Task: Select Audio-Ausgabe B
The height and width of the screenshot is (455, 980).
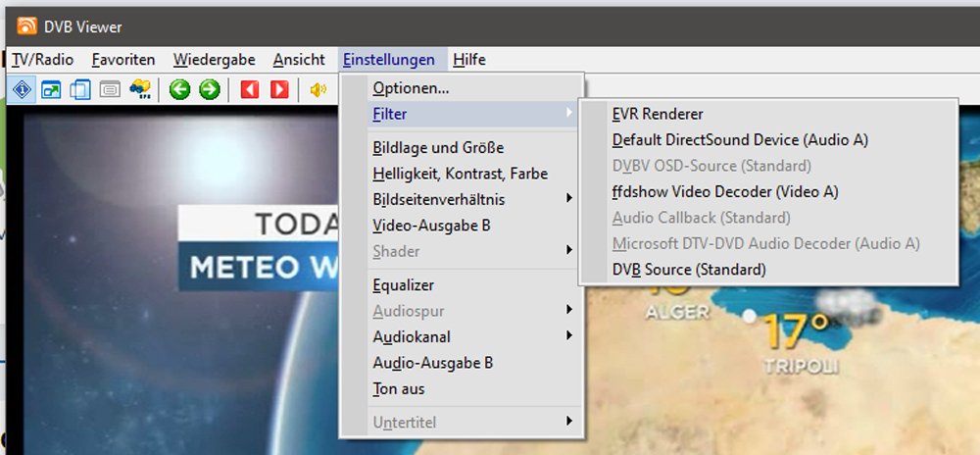Action: pos(463,363)
